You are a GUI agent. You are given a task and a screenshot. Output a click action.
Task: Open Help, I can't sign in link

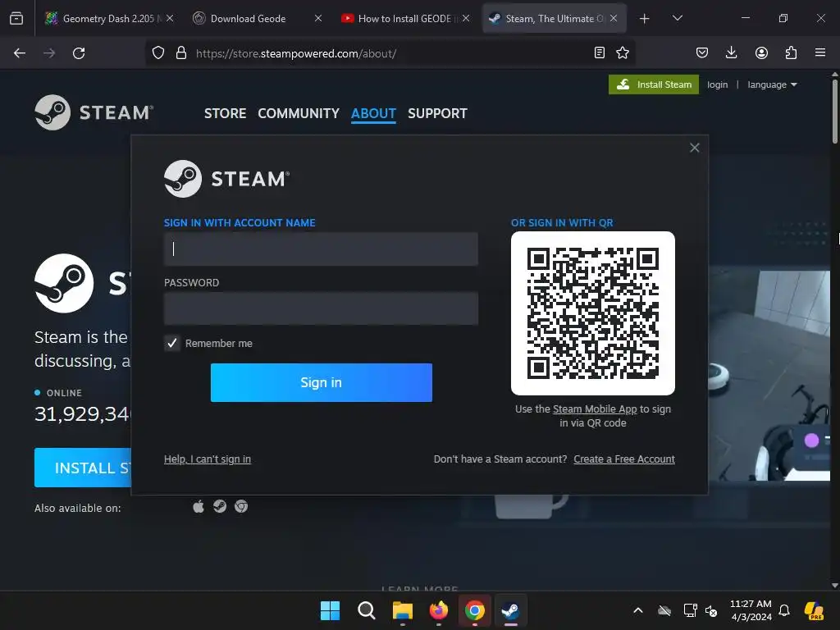tap(208, 459)
